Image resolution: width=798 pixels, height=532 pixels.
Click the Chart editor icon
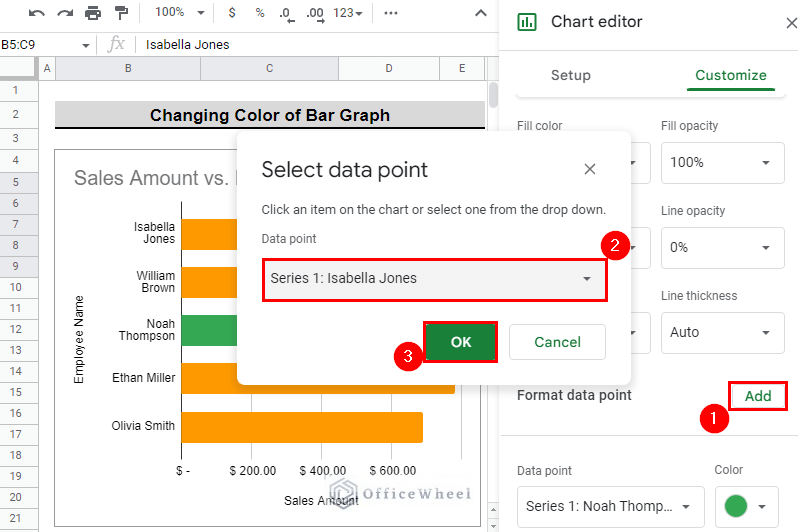pyautogui.click(x=527, y=22)
